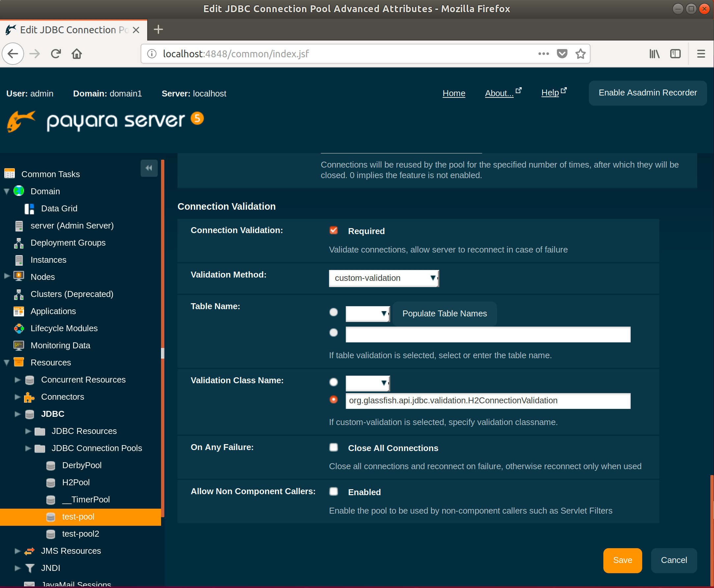
Task: Open the Table Name dropdown list
Action: pyautogui.click(x=367, y=314)
